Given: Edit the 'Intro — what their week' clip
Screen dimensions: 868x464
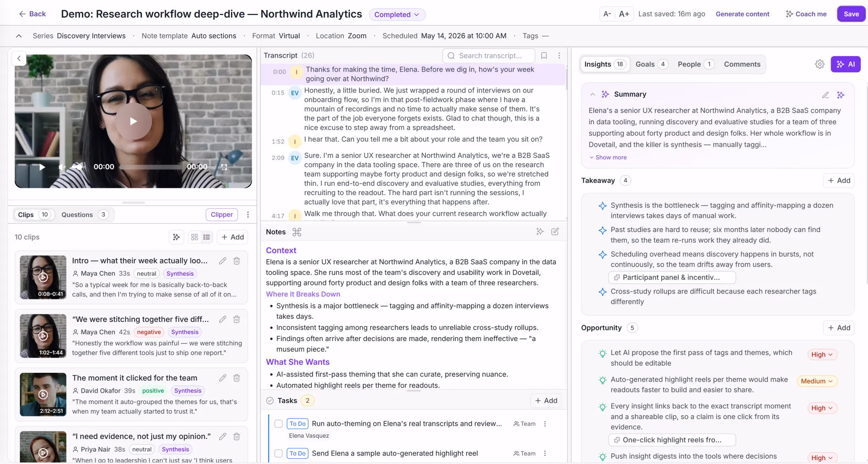Looking at the screenshot, I should [x=223, y=261].
